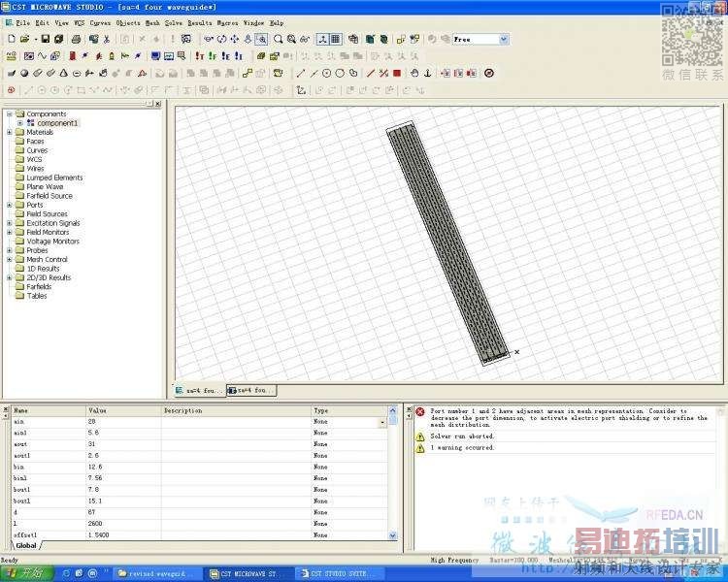Viewport: 728px width, 582px height.
Task: Open the WCS menu
Action: click(80, 22)
